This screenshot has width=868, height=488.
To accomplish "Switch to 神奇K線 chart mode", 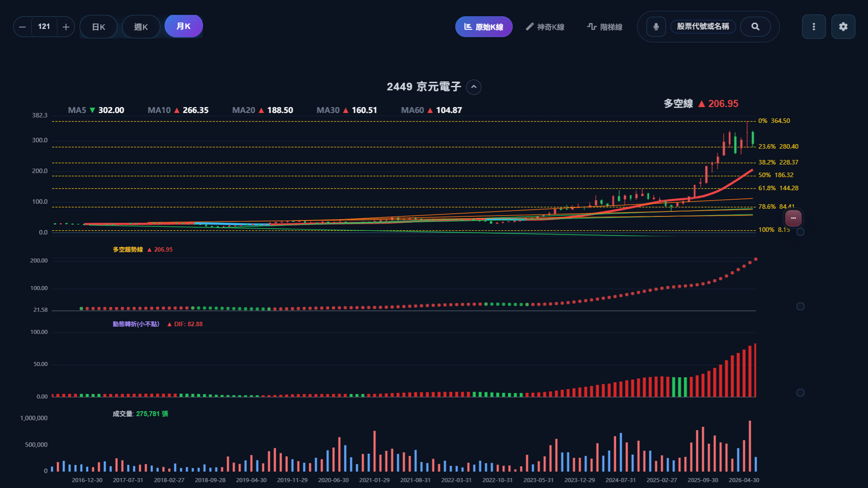I will (x=545, y=27).
